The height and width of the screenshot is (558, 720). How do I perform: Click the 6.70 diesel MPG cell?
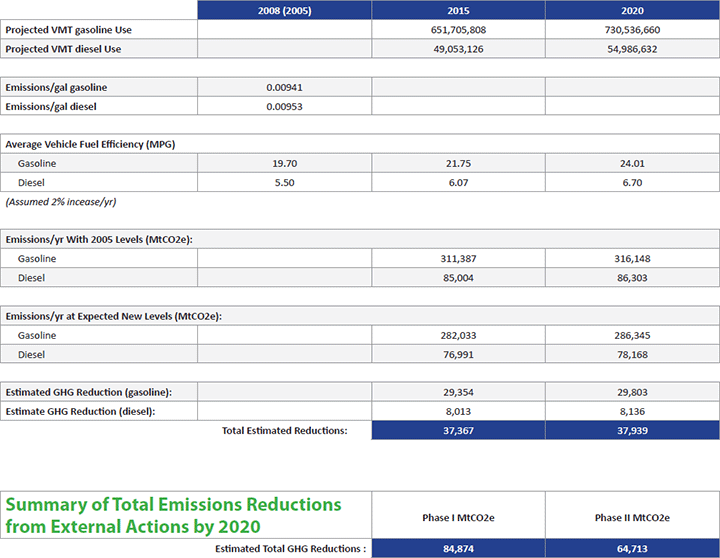tap(632, 182)
